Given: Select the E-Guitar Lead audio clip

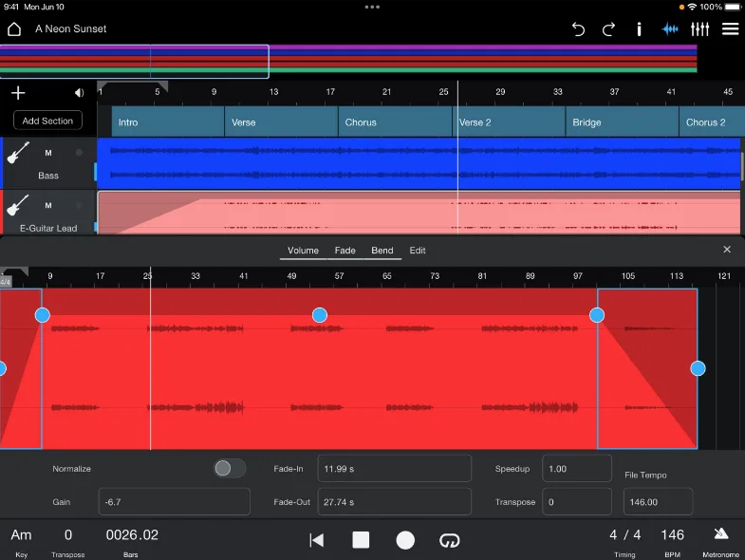Looking at the screenshot, I should point(419,213).
